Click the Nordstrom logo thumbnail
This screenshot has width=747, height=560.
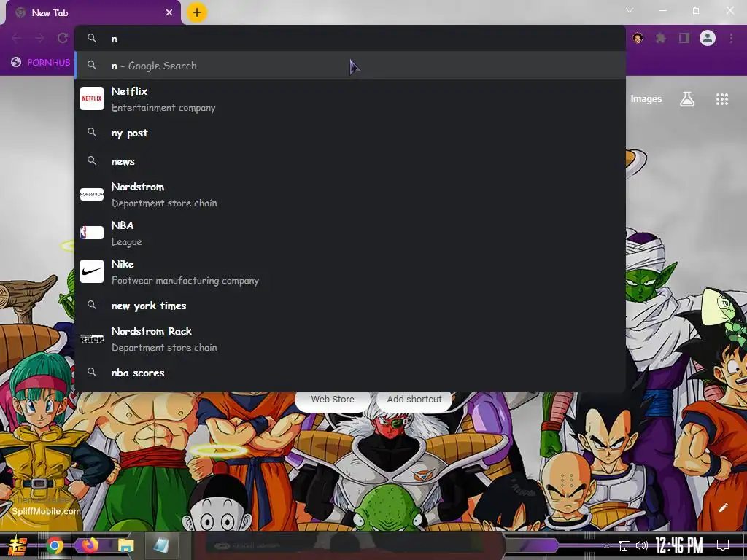[92, 194]
